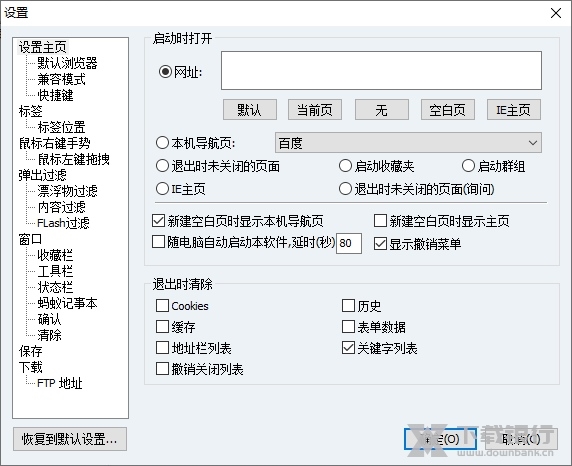Select 退出时未关闭的页面 radio option
The height and width of the screenshot is (466, 572).
point(162,166)
